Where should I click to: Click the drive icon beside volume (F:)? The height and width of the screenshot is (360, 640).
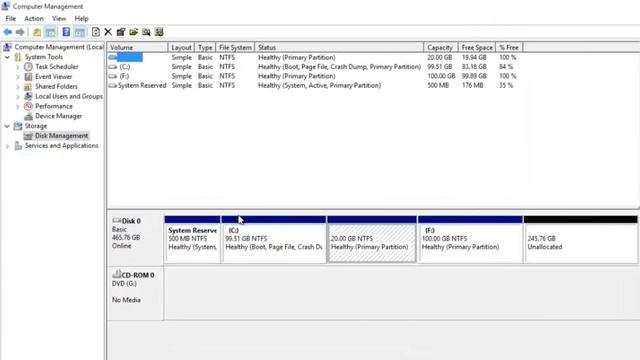(113, 76)
